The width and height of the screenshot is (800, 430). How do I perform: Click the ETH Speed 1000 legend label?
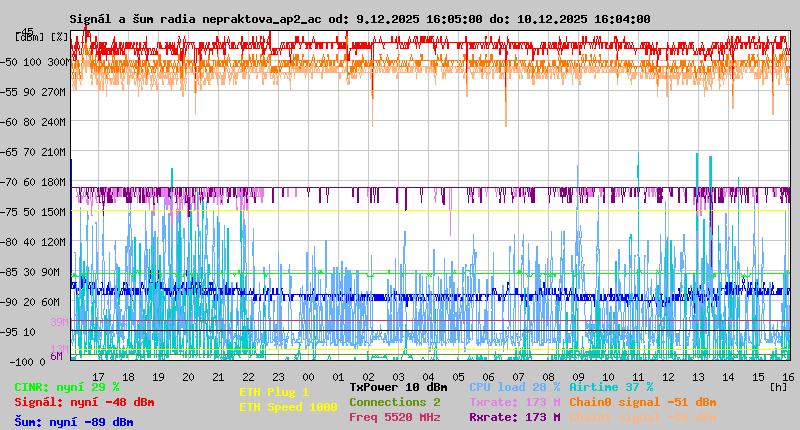288,407
